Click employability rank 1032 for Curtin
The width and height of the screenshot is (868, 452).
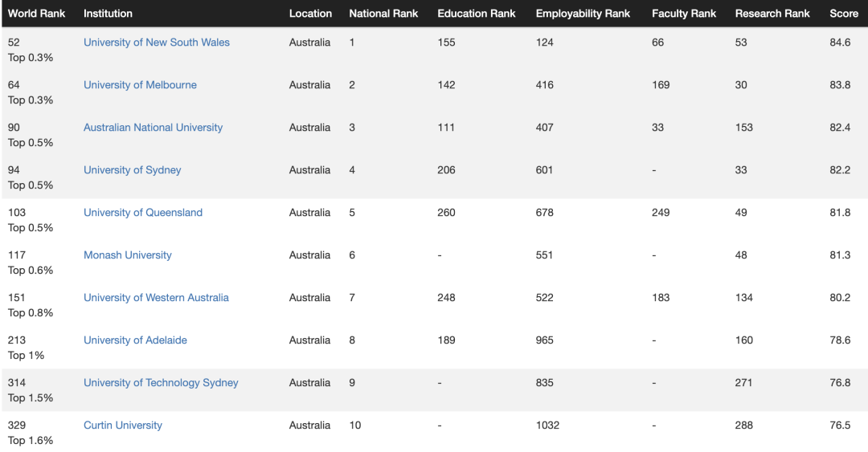(x=547, y=426)
